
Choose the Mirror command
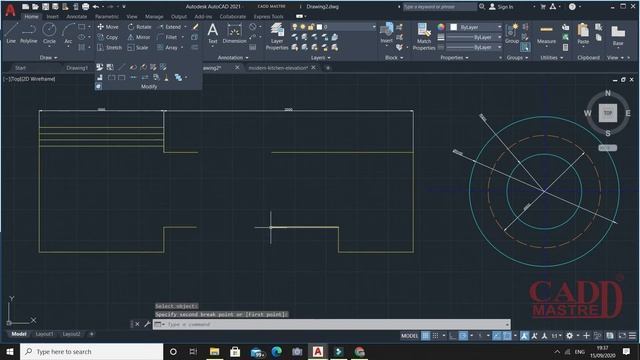(x=139, y=37)
